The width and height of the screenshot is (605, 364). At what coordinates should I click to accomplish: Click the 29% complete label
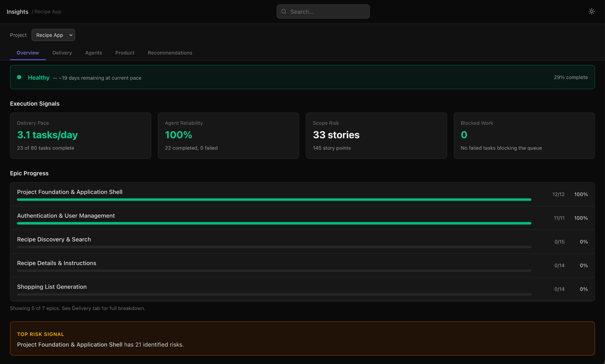tap(571, 77)
